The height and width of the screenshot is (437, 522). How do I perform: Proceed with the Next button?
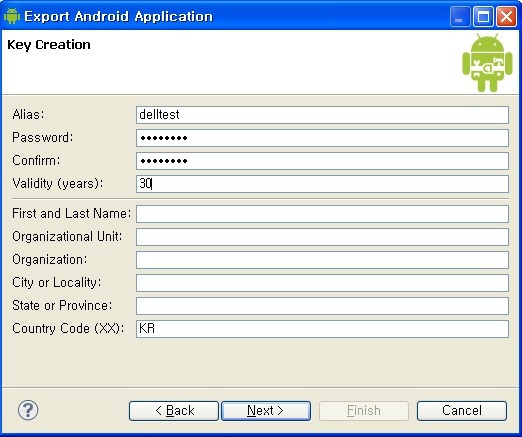266,411
